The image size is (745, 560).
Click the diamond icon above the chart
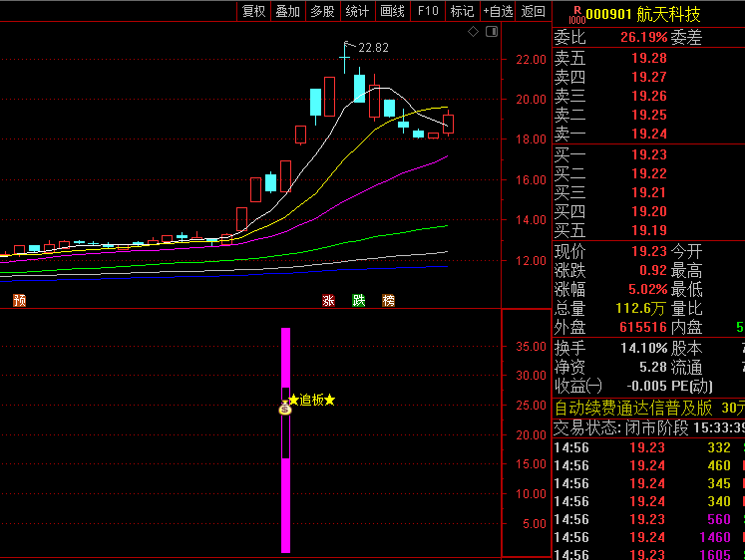[474, 32]
